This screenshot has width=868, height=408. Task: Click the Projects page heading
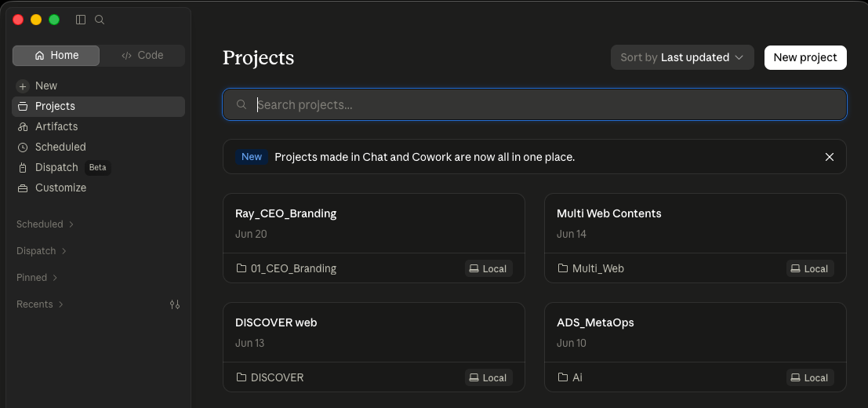coord(258,58)
